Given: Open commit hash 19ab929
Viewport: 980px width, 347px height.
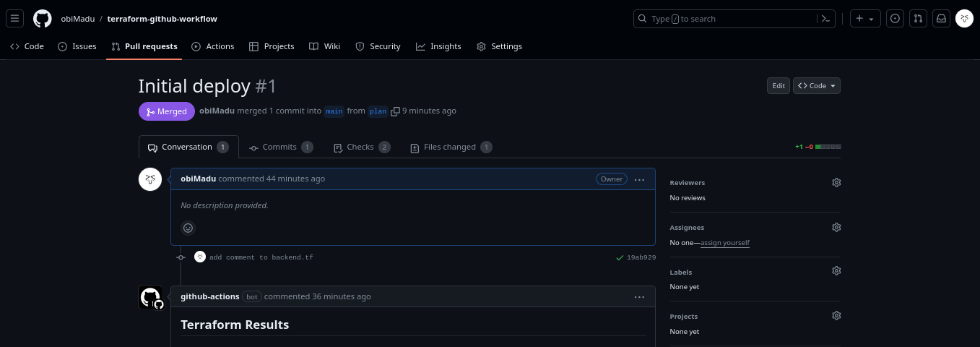Looking at the screenshot, I should tap(641, 257).
